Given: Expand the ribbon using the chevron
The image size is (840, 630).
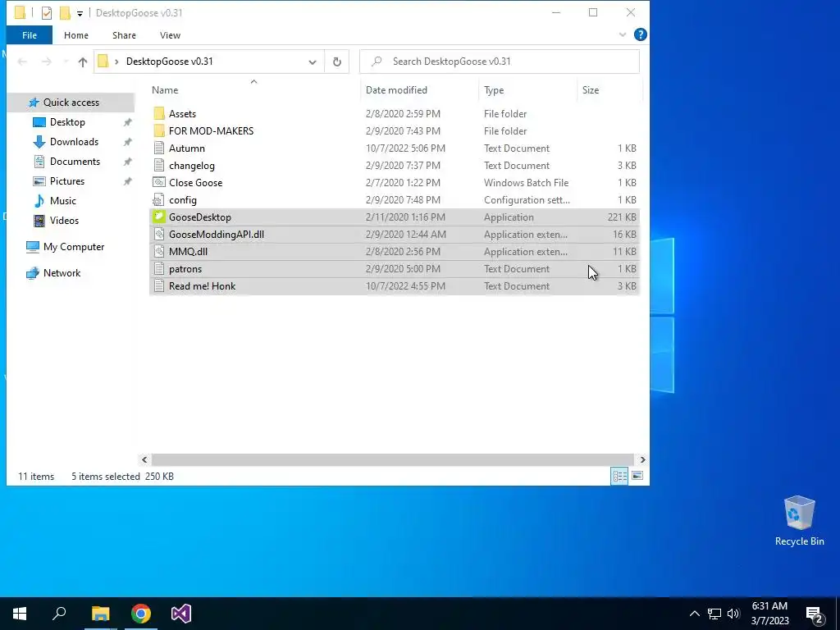Looking at the screenshot, I should 623,34.
